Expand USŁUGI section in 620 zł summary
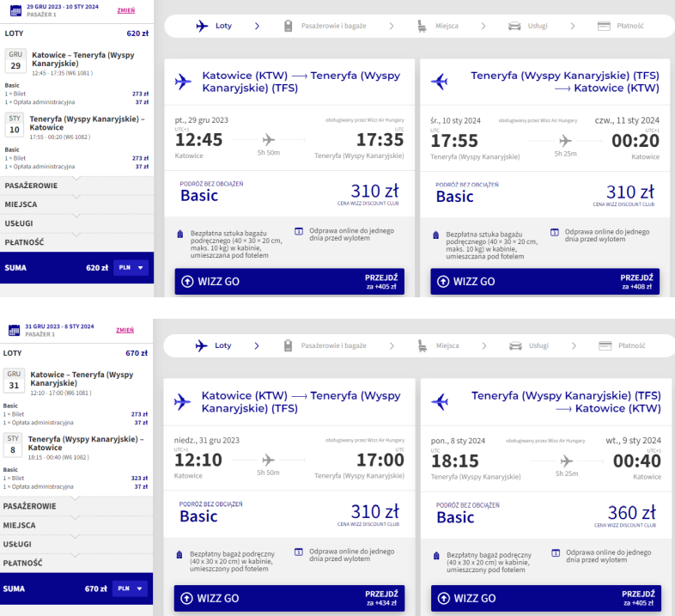This screenshot has width=675, height=616. (76, 223)
